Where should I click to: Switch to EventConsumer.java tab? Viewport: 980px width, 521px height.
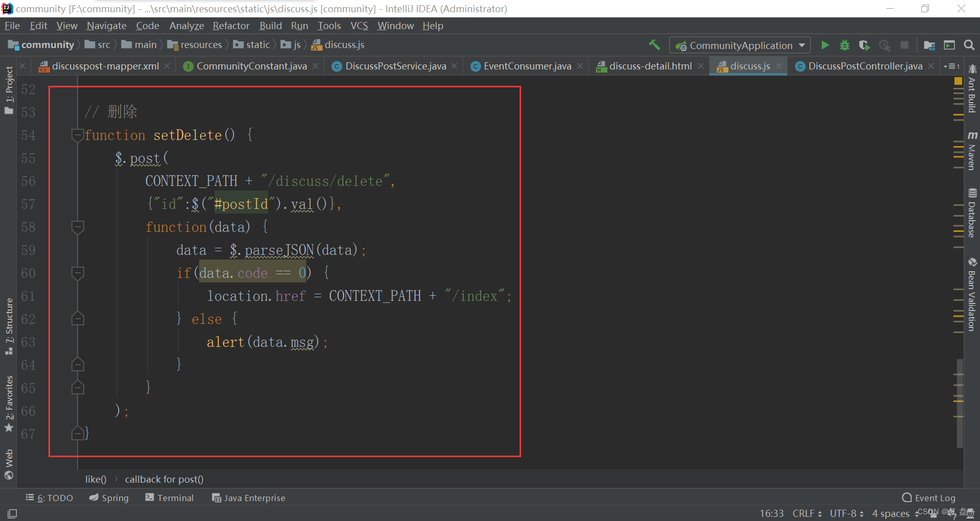pos(527,66)
